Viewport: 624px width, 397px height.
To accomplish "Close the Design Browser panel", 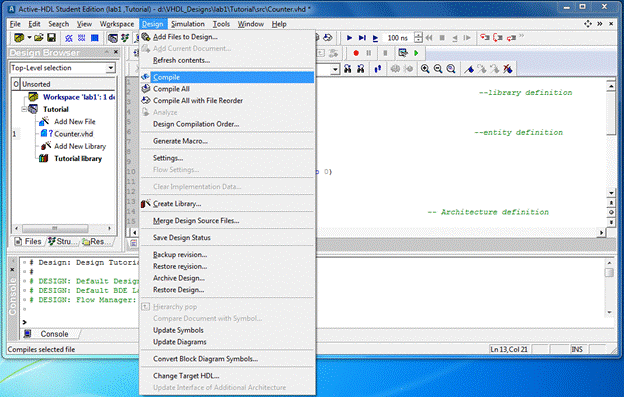I will (x=116, y=52).
